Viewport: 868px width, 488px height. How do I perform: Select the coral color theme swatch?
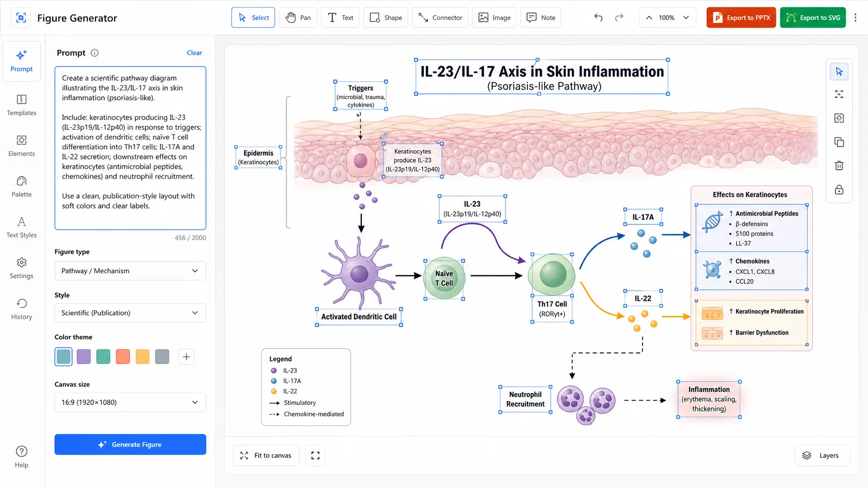[123, 356]
